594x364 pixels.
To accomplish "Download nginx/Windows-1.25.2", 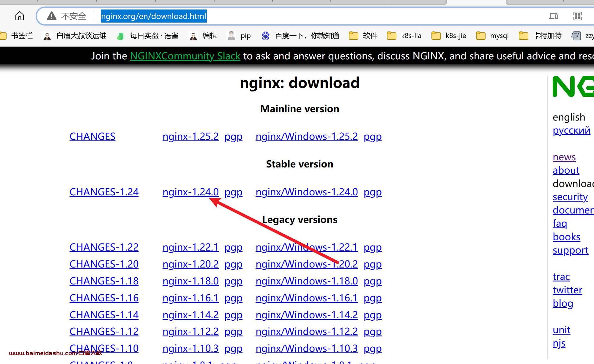I will pyautogui.click(x=307, y=136).
